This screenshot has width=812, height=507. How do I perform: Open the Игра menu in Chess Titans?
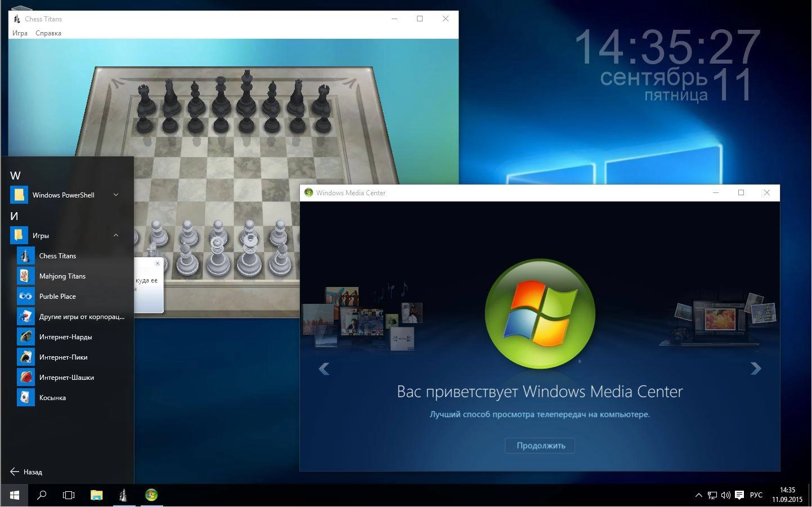click(x=20, y=33)
